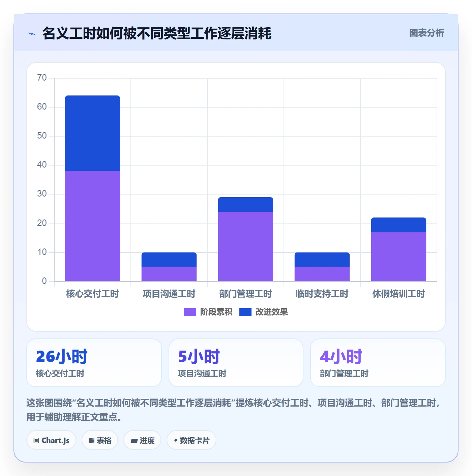This screenshot has width=472, height=476.
Task: Select the Chart.js tag
Action: click(x=51, y=440)
